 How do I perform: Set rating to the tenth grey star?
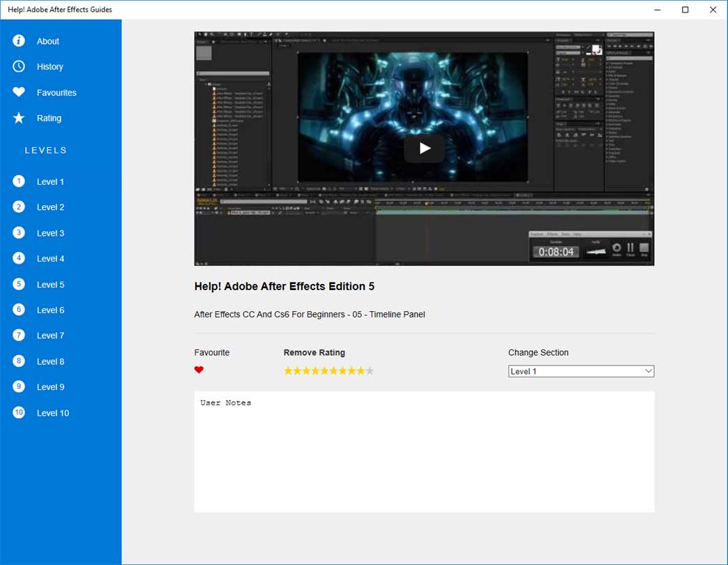(x=370, y=371)
